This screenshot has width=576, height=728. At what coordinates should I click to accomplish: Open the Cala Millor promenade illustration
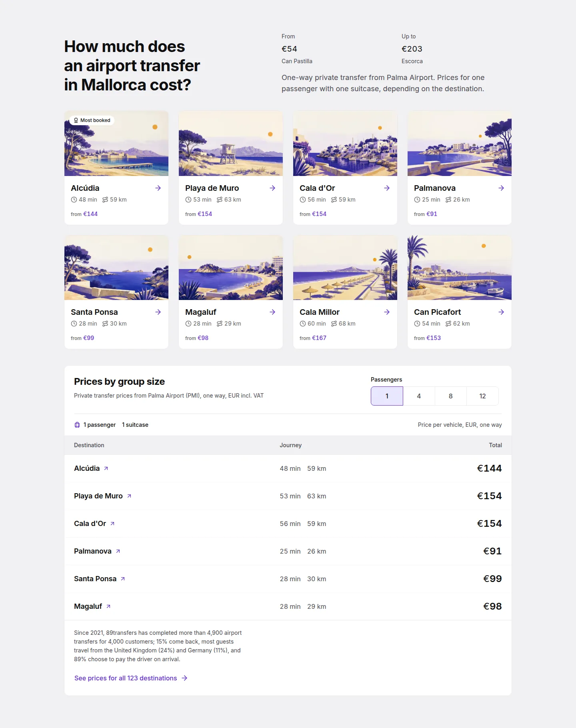[345, 268]
